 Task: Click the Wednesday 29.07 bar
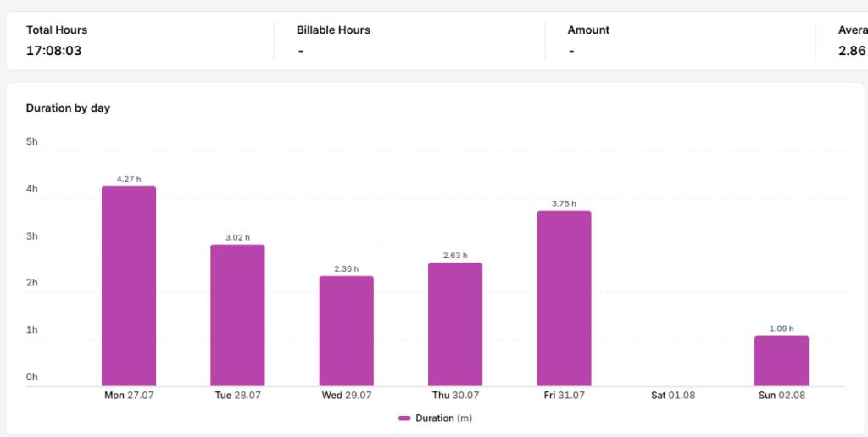346,331
